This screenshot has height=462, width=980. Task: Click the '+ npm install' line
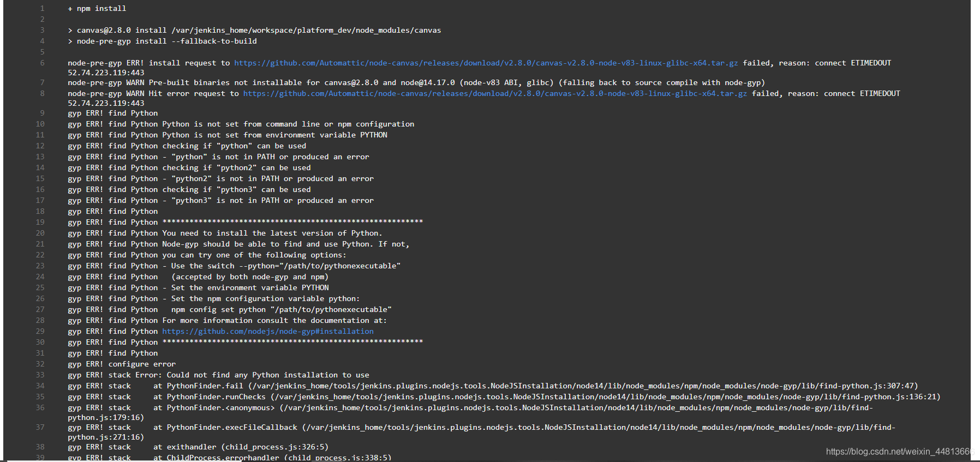pos(97,8)
